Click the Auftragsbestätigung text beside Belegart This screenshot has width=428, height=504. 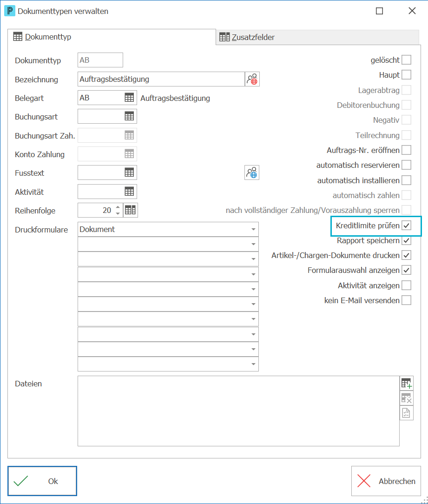pyautogui.click(x=175, y=98)
